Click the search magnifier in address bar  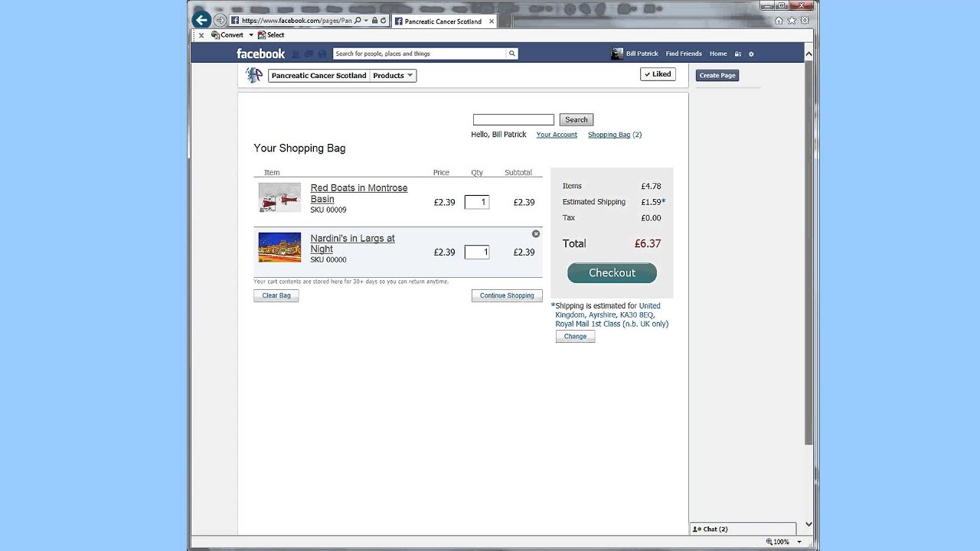358,21
